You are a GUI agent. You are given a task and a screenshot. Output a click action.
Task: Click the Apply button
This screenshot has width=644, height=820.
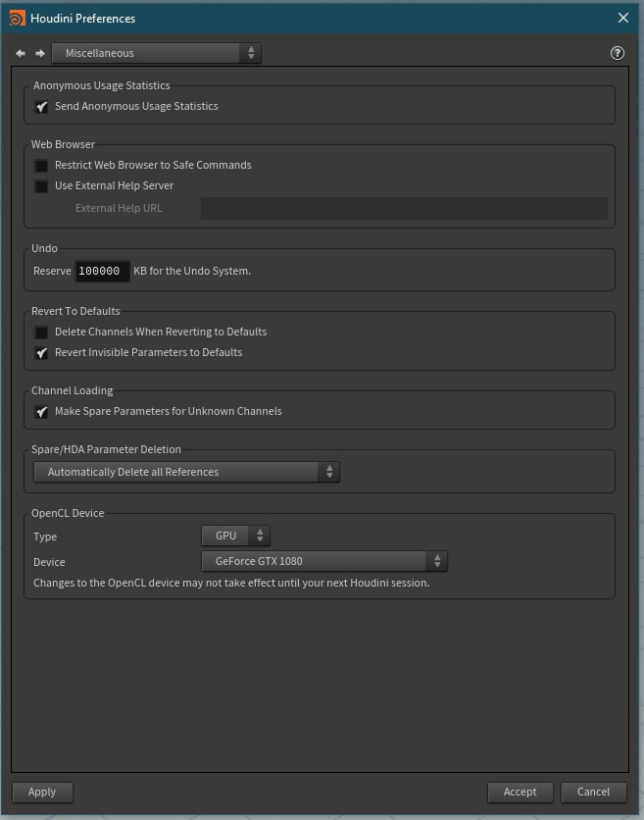(x=42, y=792)
